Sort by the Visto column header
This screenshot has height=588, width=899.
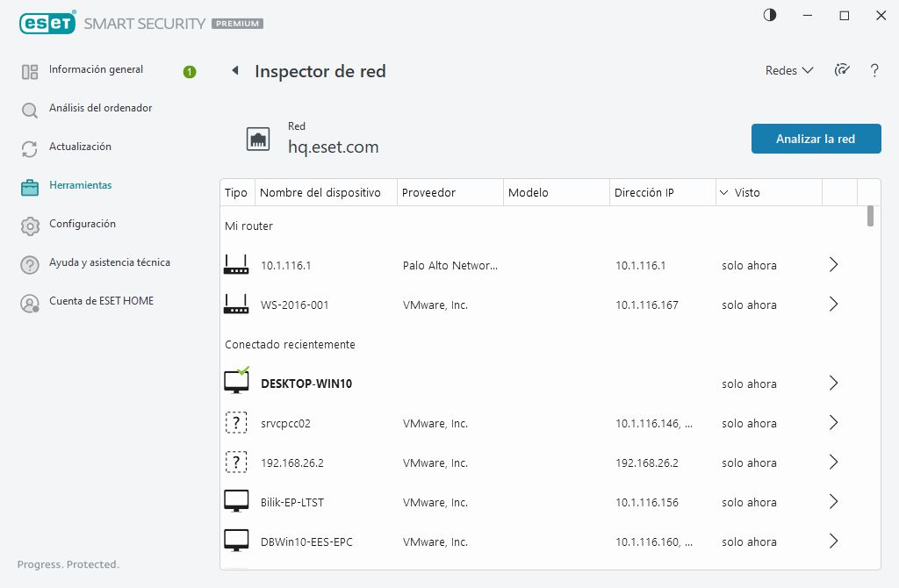click(769, 192)
